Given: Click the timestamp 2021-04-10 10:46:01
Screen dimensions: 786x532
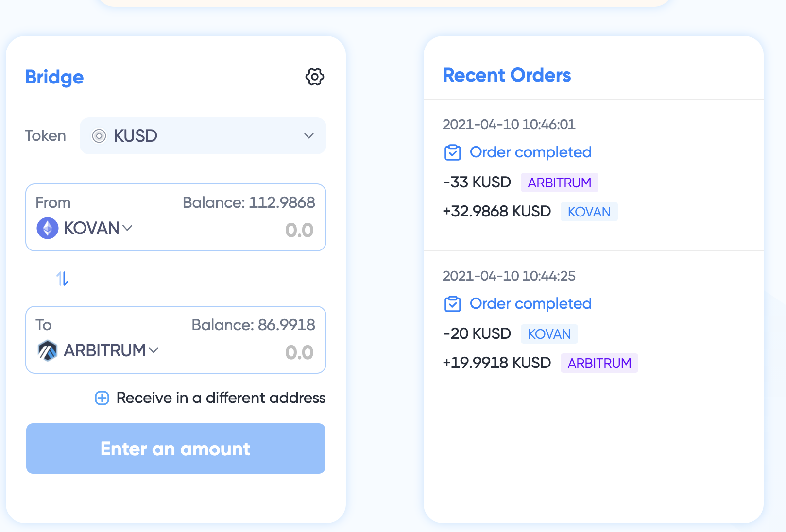Looking at the screenshot, I should 509,125.
